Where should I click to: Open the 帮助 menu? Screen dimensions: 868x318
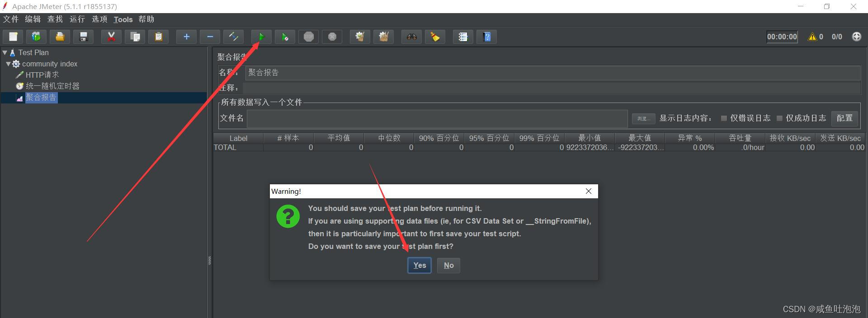point(146,19)
